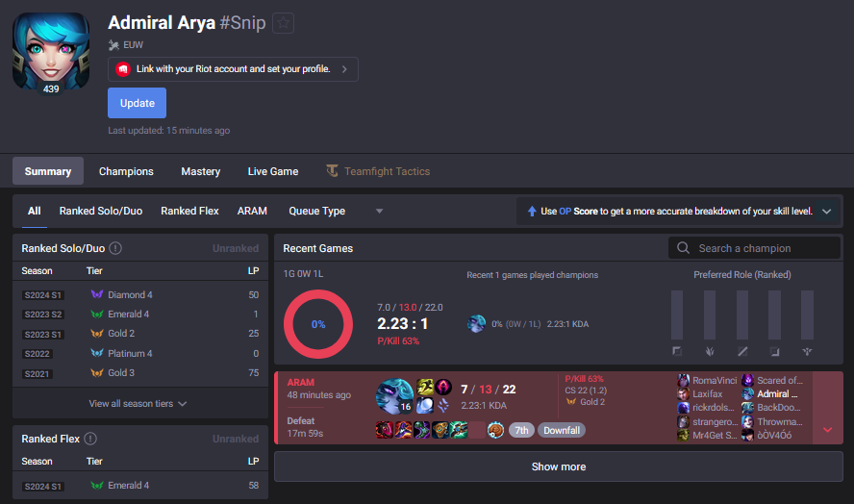Select the Jungle role icon
Viewport: 854px width, 504px height.
pos(710,351)
